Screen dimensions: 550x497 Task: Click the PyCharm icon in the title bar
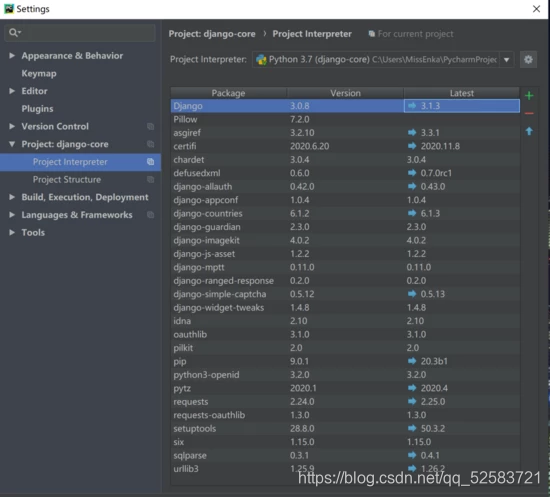pyautogui.click(x=9, y=9)
